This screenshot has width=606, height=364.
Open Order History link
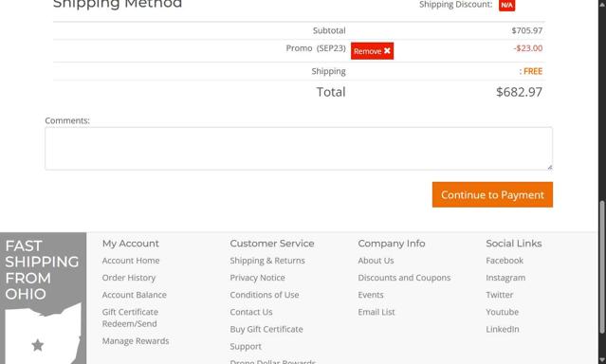tap(129, 278)
